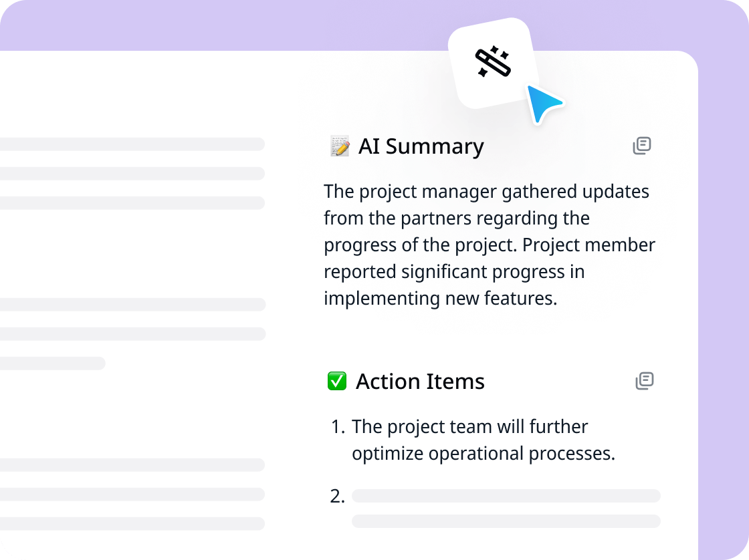749x560 pixels.
Task: Select the Action Items heading text
Action: [x=420, y=382]
